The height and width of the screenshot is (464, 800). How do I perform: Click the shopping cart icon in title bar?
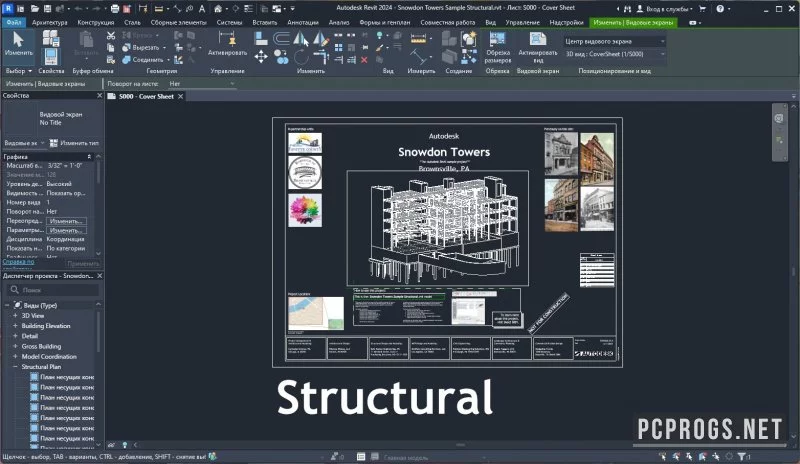pos(703,9)
